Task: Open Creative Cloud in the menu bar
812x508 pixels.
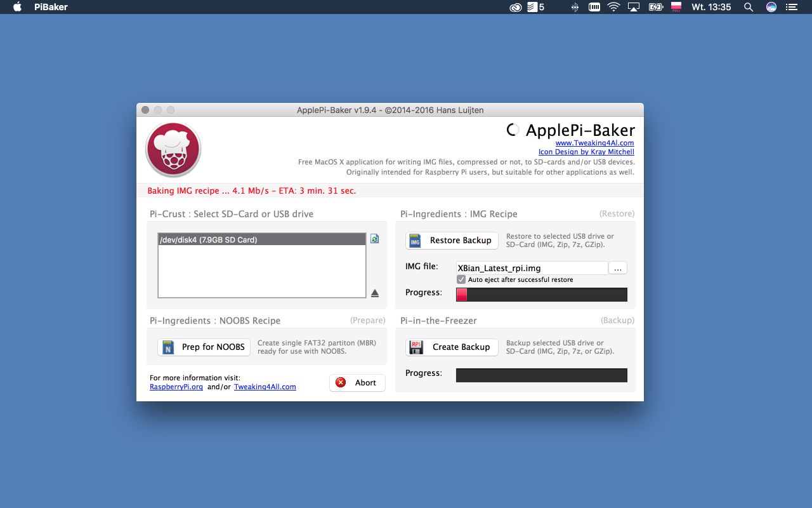Action: pos(516,7)
